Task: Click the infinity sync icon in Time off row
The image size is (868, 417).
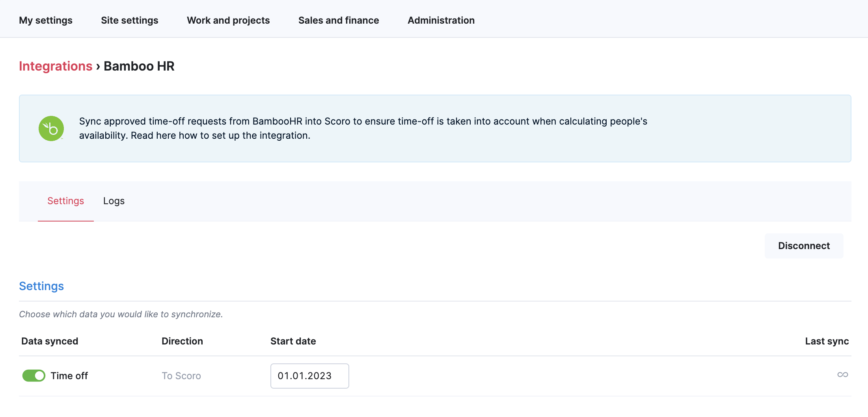Action: [843, 374]
